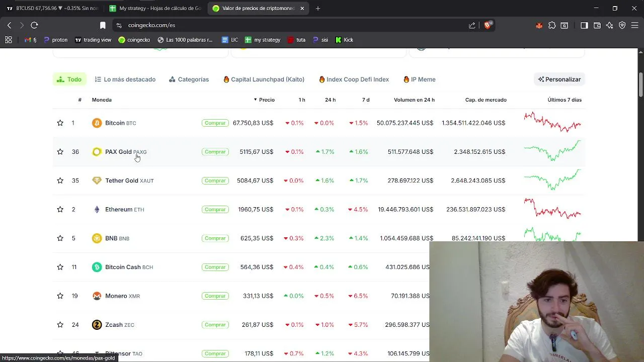
Task: Open the Brave Wallet icon
Action: click(x=597, y=25)
